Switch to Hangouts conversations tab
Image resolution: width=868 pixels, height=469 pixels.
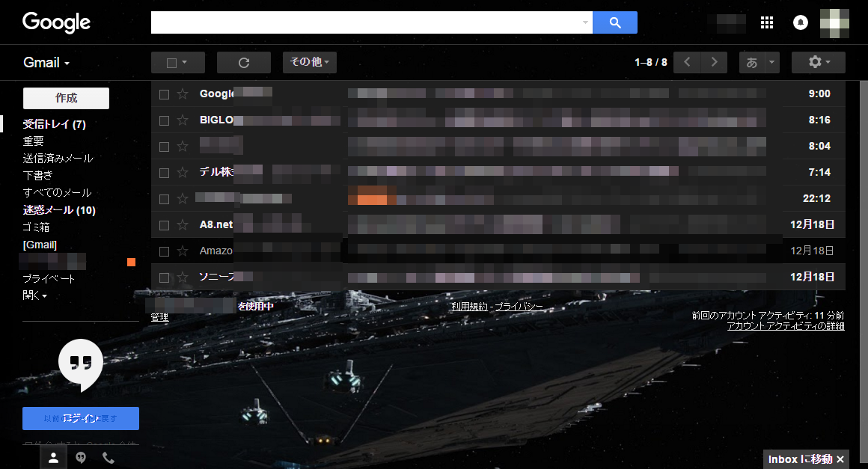pyautogui.click(x=81, y=458)
